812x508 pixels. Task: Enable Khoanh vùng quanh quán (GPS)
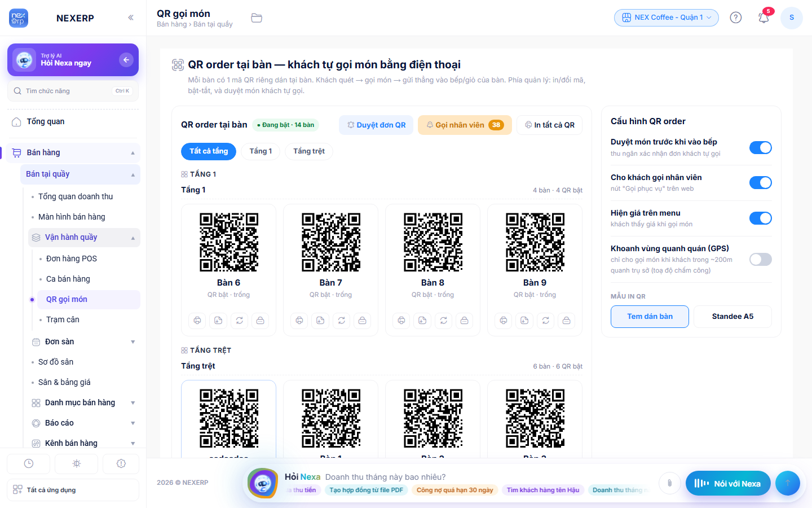[x=761, y=259]
